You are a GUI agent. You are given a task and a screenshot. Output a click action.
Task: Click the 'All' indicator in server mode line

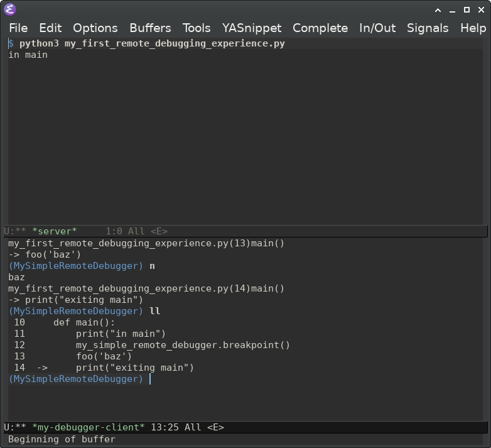pos(136,231)
